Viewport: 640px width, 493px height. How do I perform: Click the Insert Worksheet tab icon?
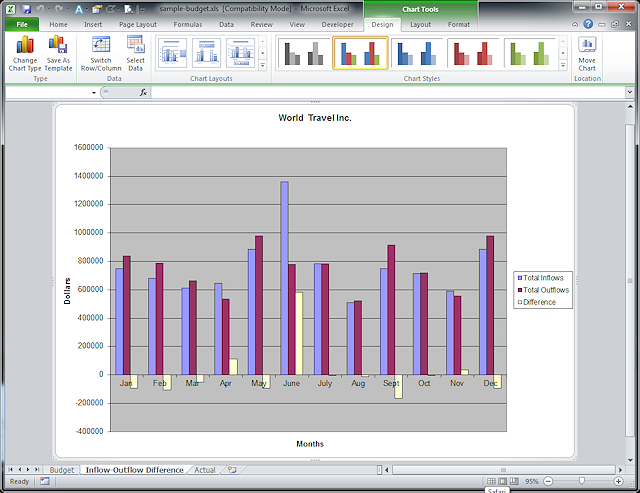click(232, 470)
